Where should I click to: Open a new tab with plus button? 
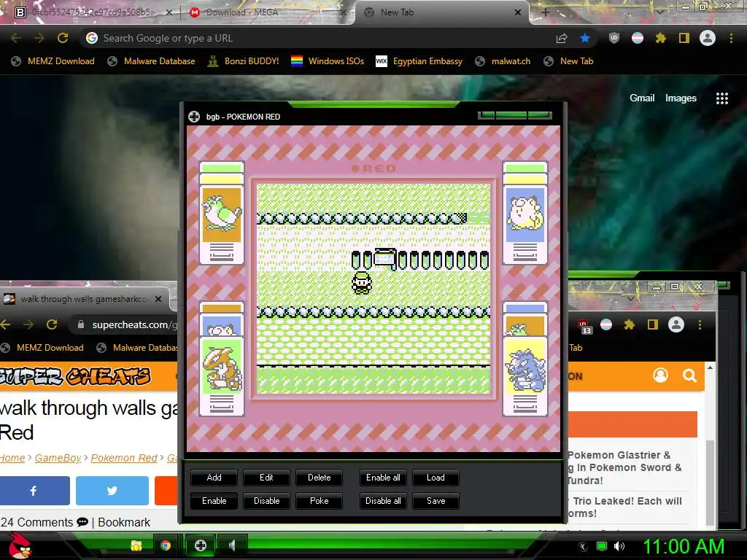pyautogui.click(x=546, y=12)
